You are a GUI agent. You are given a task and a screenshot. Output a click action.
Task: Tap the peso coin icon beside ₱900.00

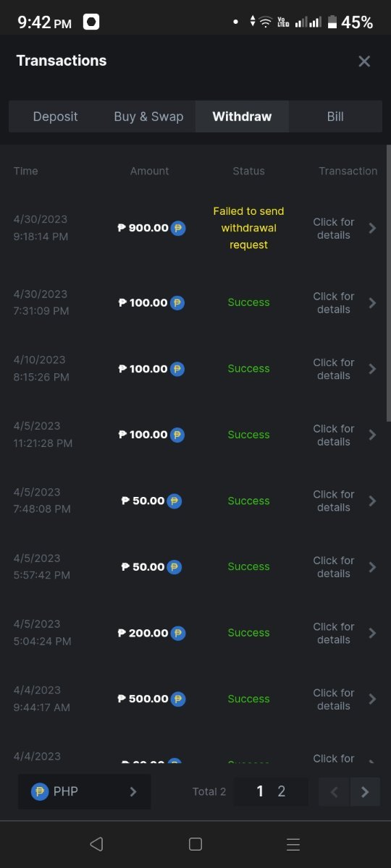coord(178,228)
